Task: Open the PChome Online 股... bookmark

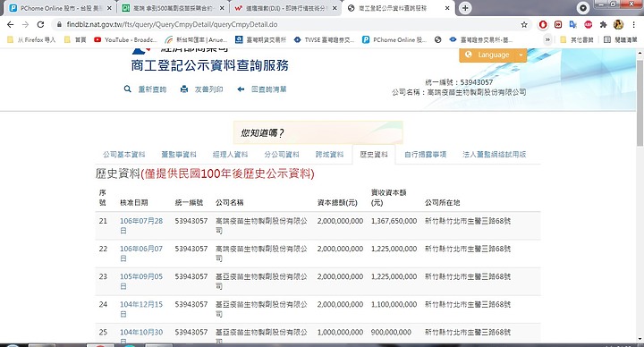Action: pos(394,40)
